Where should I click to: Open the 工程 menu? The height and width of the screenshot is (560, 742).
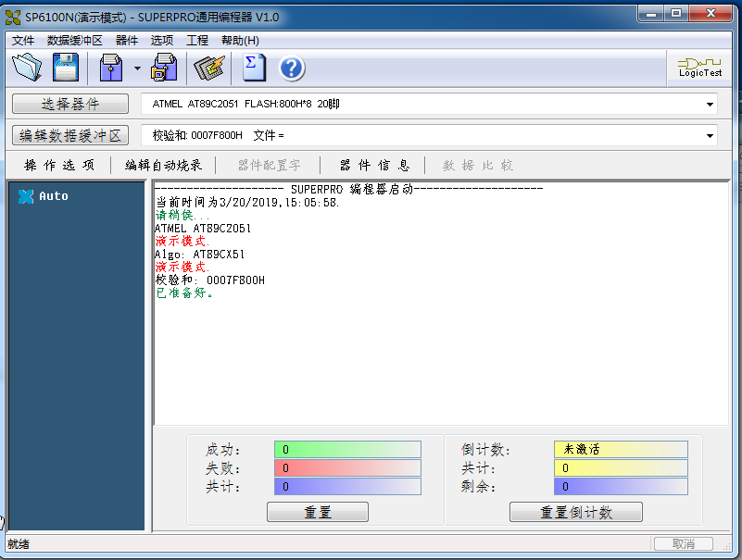coord(197,41)
